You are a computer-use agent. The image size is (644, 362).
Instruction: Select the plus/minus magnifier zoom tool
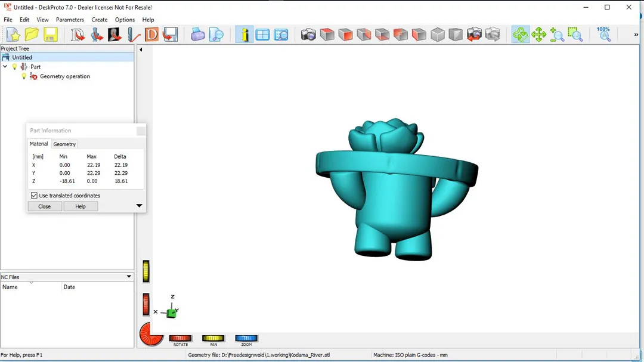tap(557, 35)
